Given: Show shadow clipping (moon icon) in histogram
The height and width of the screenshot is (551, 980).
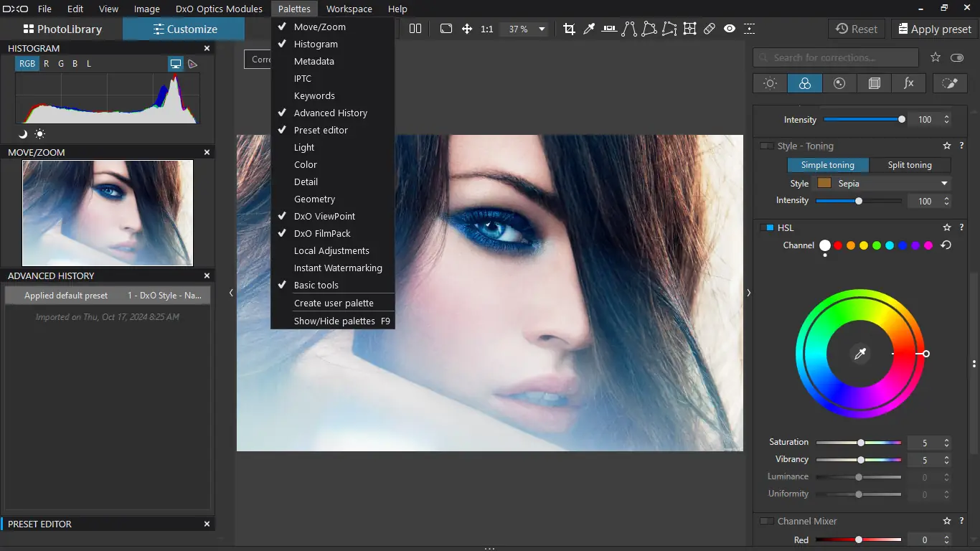Looking at the screenshot, I should click(23, 133).
